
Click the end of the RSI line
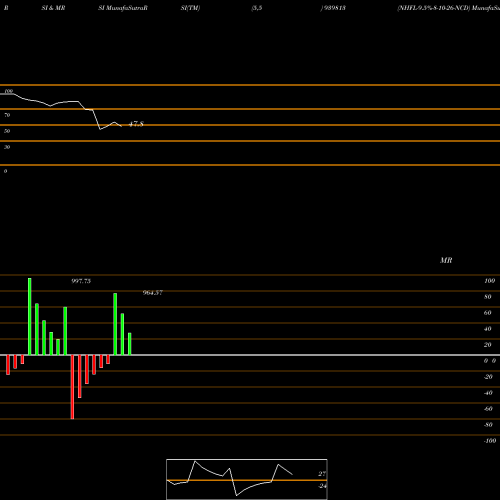click(121, 126)
